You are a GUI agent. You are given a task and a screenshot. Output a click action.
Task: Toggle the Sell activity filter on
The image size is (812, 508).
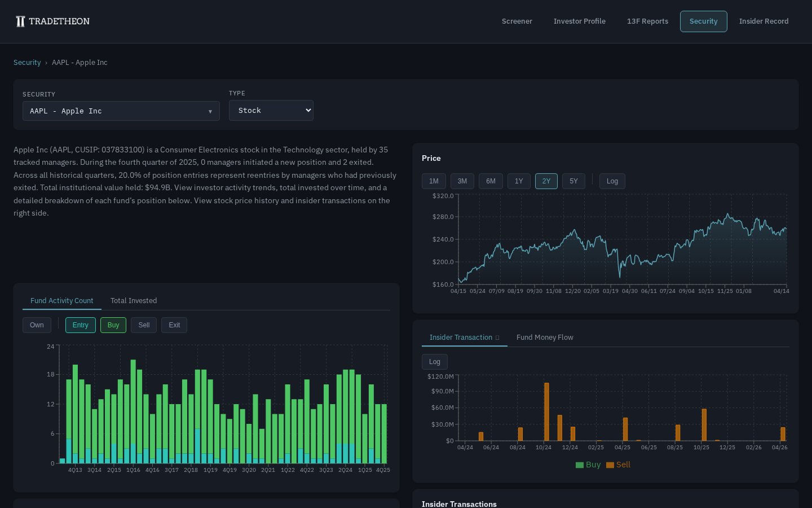[x=144, y=325]
